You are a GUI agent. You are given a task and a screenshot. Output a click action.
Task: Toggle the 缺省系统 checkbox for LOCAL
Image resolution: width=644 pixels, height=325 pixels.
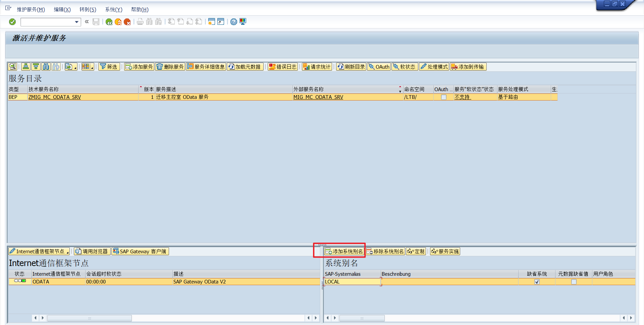(537, 282)
